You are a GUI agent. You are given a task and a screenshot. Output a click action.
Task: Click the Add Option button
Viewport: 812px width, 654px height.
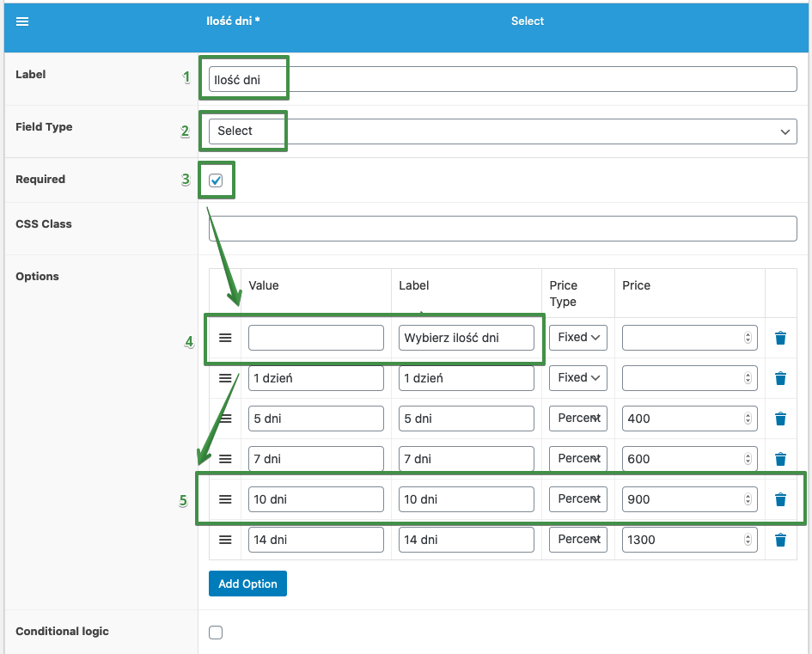[247, 584]
